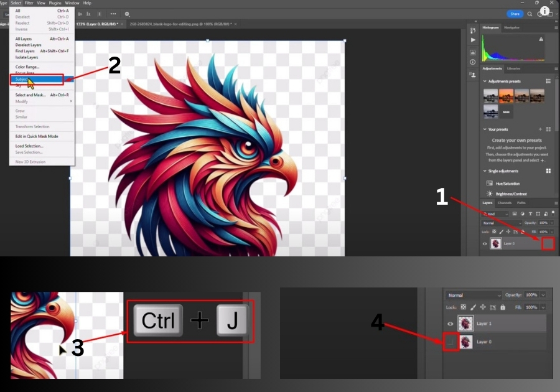This screenshot has width=560, height=392.
Task: Switch to the Paths tab
Action: 521,203
